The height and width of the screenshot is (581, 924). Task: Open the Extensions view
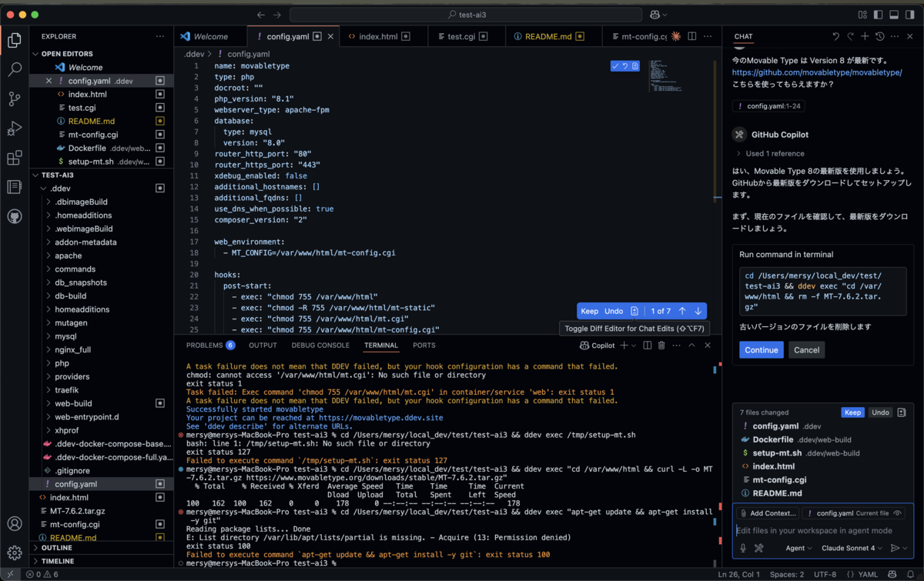[14, 158]
